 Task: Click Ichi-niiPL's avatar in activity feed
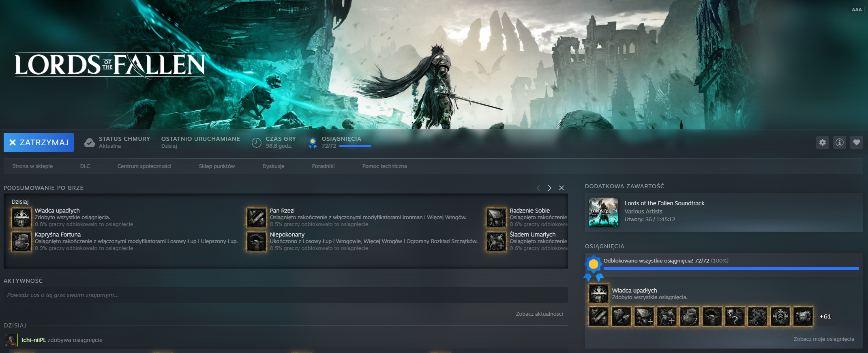click(11, 340)
